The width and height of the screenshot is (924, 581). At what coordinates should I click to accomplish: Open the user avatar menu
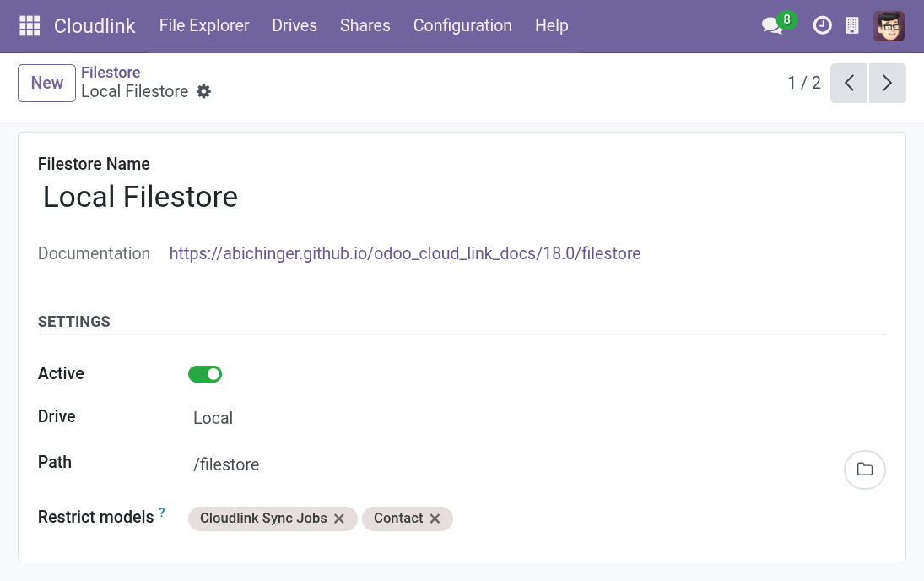click(889, 26)
